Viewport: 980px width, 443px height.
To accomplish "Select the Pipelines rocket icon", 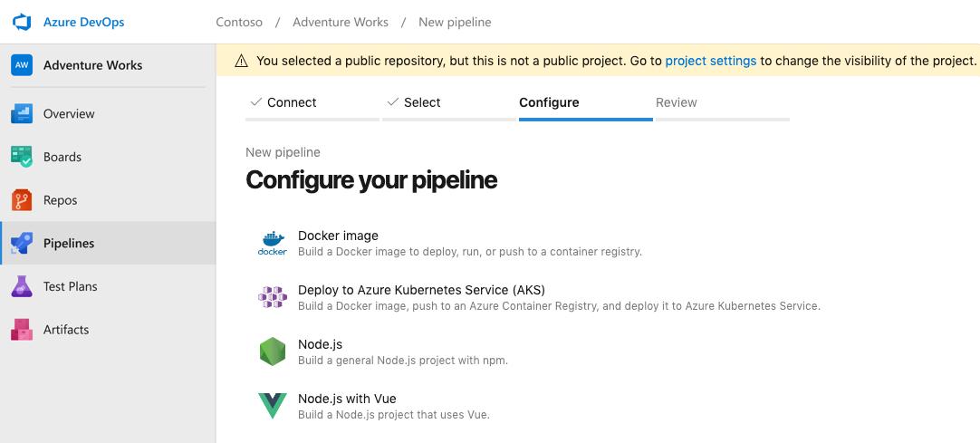I will 22,243.
